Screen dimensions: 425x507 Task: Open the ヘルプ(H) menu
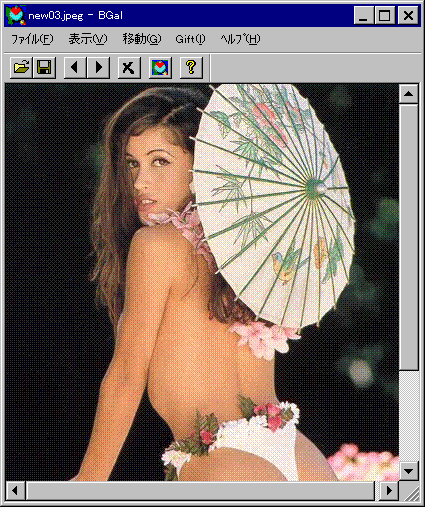point(240,39)
